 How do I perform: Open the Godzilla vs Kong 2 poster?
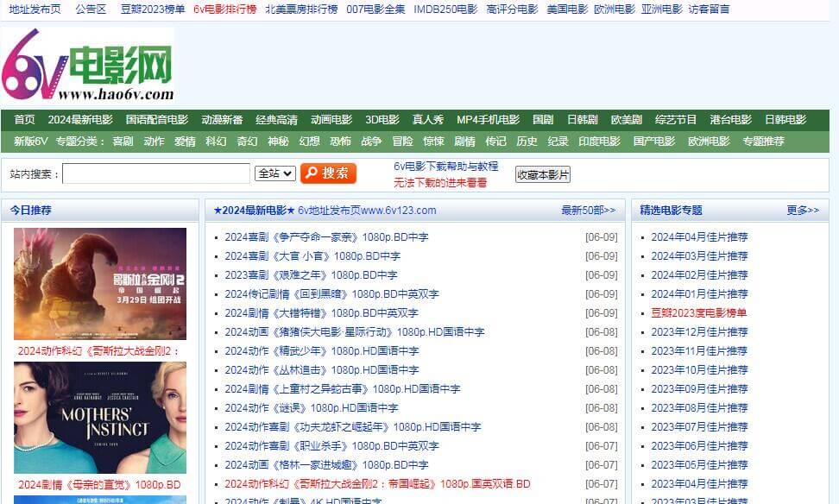click(100, 284)
